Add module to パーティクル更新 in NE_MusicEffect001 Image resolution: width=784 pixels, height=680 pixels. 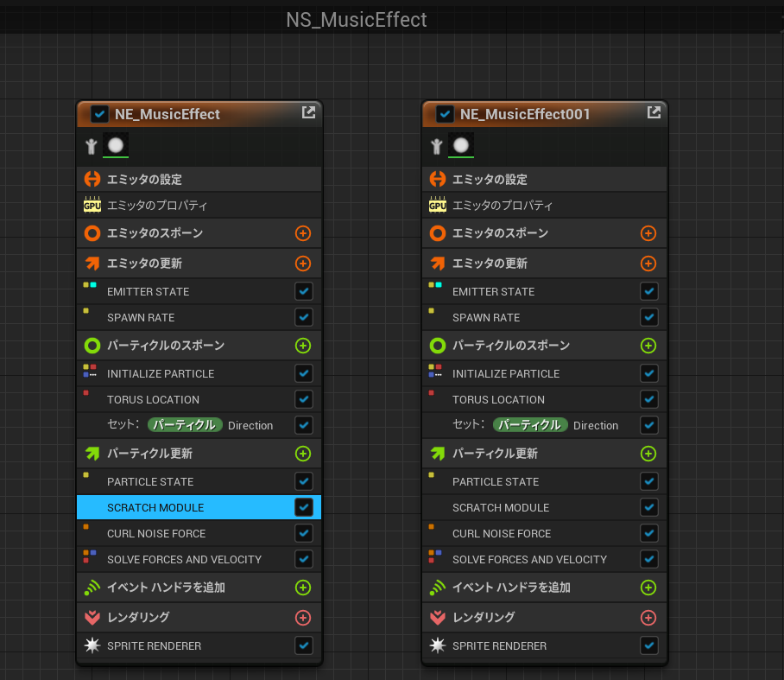648,454
